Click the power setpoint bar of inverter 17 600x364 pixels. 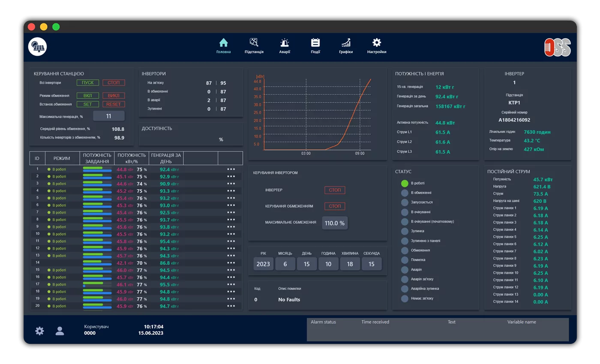(x=97, y=284)
